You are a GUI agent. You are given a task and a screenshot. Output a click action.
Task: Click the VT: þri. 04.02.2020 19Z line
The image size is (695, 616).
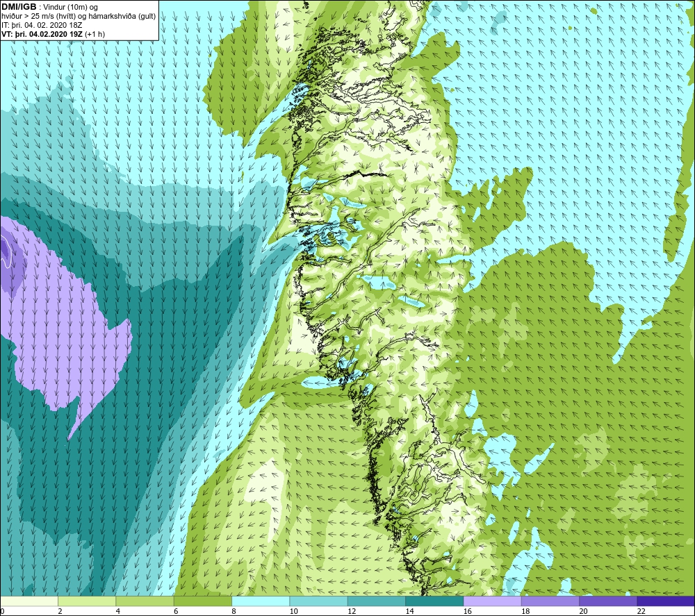tap(54, 33)
